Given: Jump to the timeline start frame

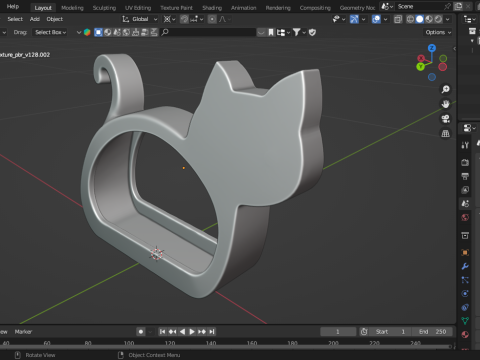Looking at the screenshot, I should tap(162, 332).
